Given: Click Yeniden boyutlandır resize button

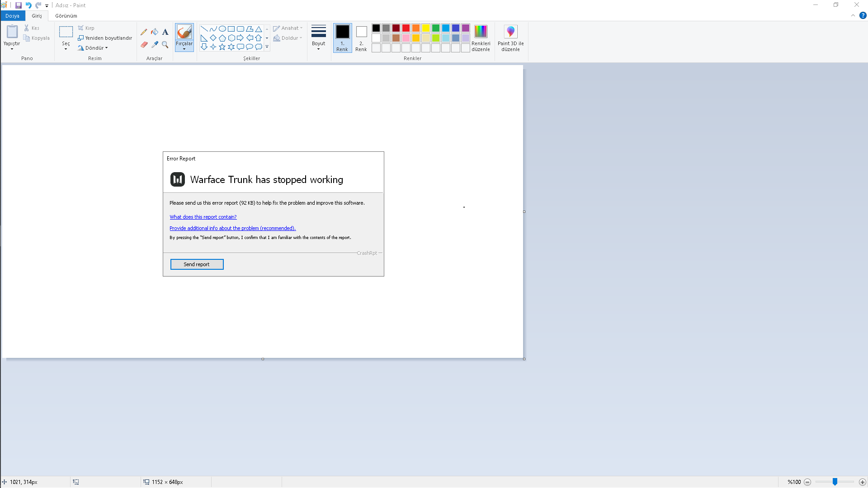Looking at the screenshot, I should point(105,38).
